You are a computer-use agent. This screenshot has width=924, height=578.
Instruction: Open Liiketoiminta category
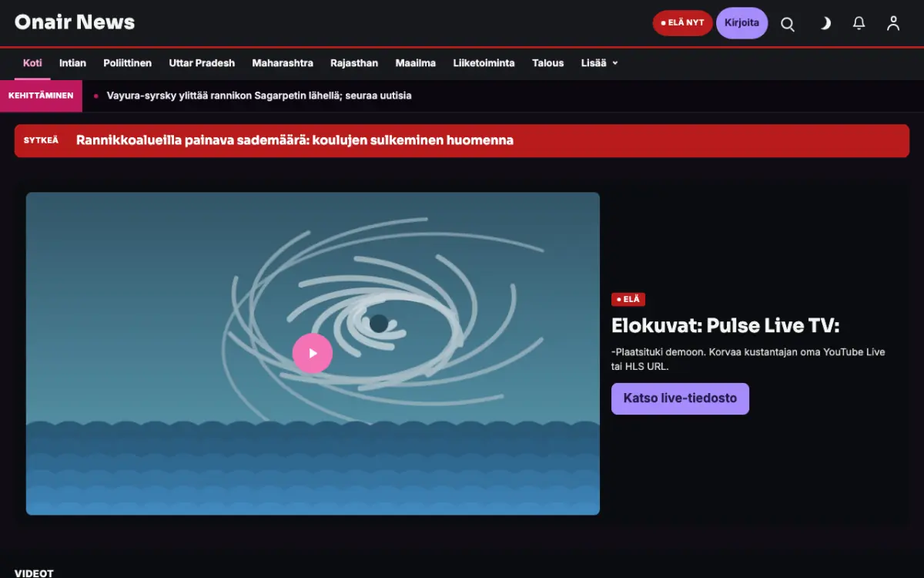click(484, 63)
